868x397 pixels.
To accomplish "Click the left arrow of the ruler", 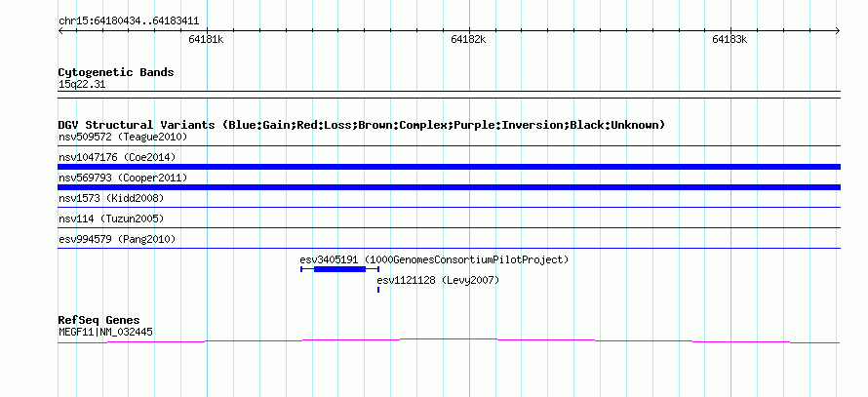I will click(x=60, y=31).
